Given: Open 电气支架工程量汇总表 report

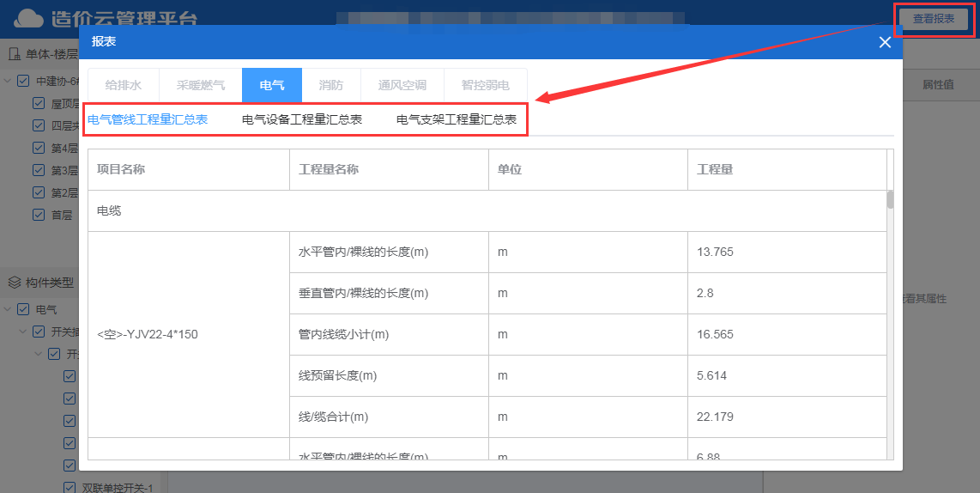Looking at the screenshot, I should 457,119.
